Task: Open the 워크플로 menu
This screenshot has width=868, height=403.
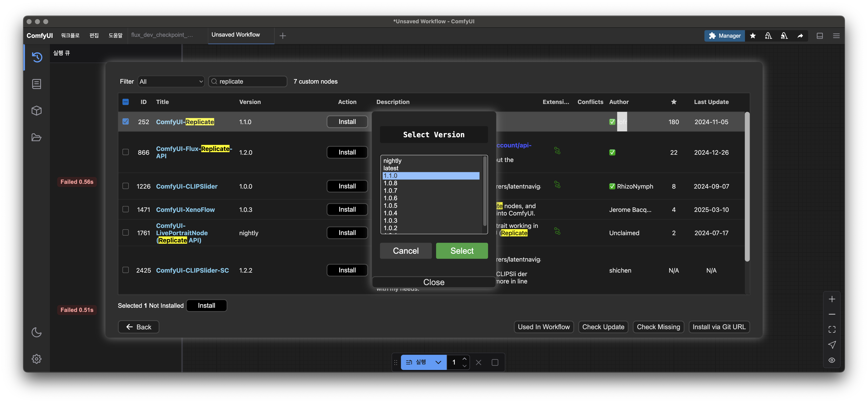Action: click(x=70, y=35)
